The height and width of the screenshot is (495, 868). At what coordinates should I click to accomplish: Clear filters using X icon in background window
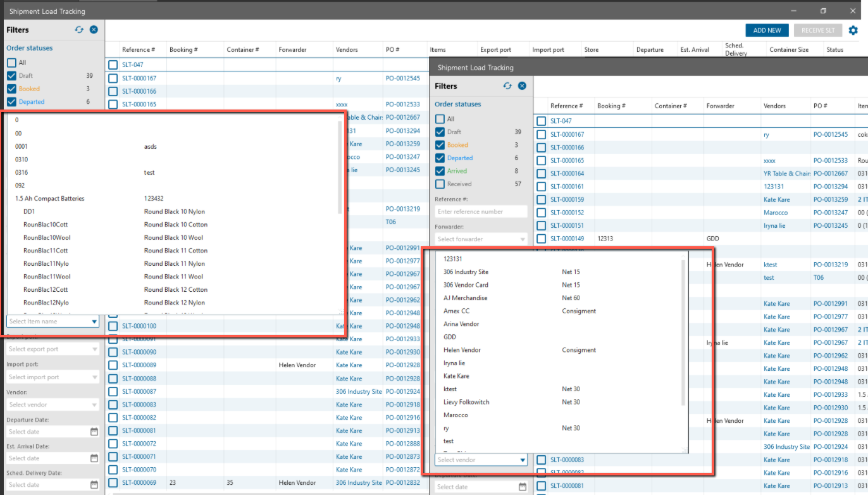coord(94,30)
